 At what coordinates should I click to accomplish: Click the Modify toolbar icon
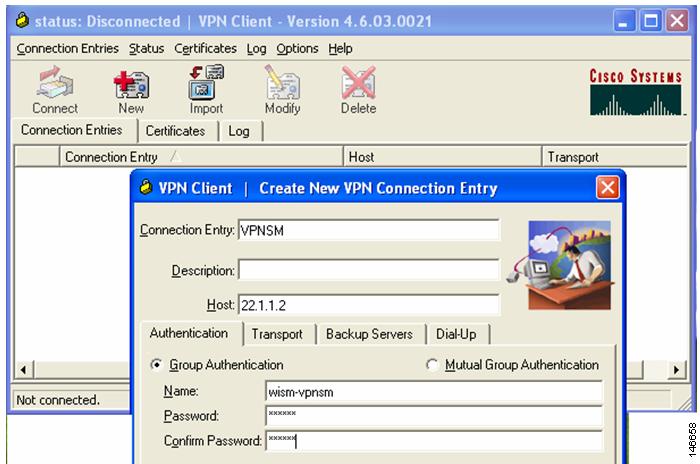click(283, 90)
